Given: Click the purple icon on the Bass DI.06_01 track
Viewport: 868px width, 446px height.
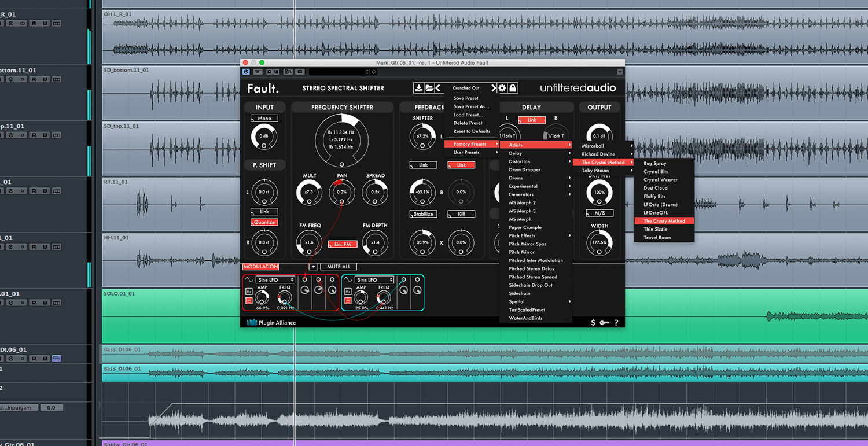Looking at the screenshot, I should (56, 359).
